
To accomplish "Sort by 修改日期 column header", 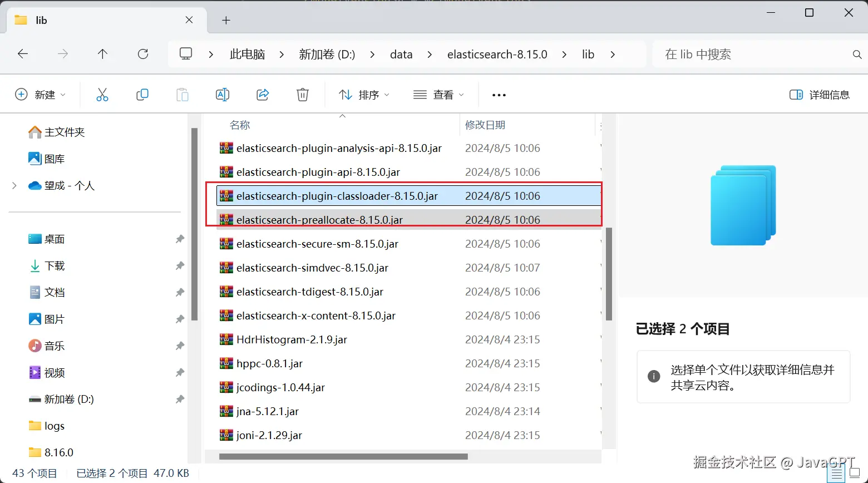I will click(x=485, y=125).
